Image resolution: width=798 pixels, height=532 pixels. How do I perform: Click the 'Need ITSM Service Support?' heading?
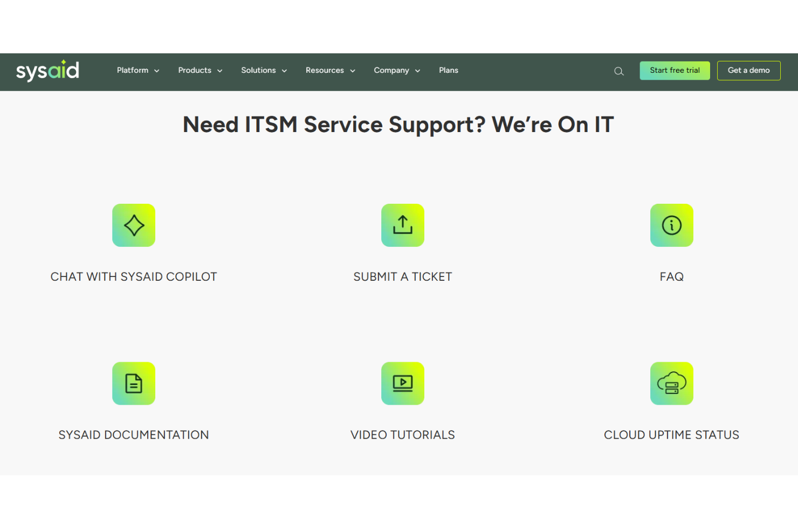[x=398, y=125]
